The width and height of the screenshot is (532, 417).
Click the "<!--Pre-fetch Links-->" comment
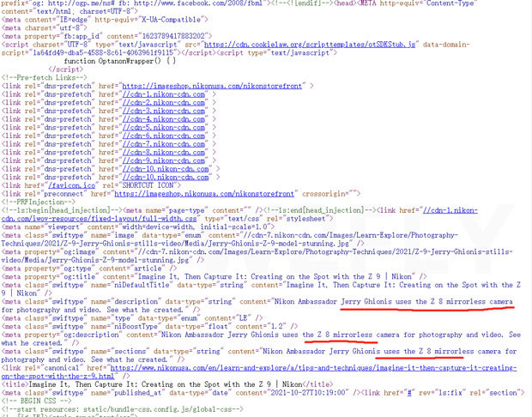(x=44, y=78)
